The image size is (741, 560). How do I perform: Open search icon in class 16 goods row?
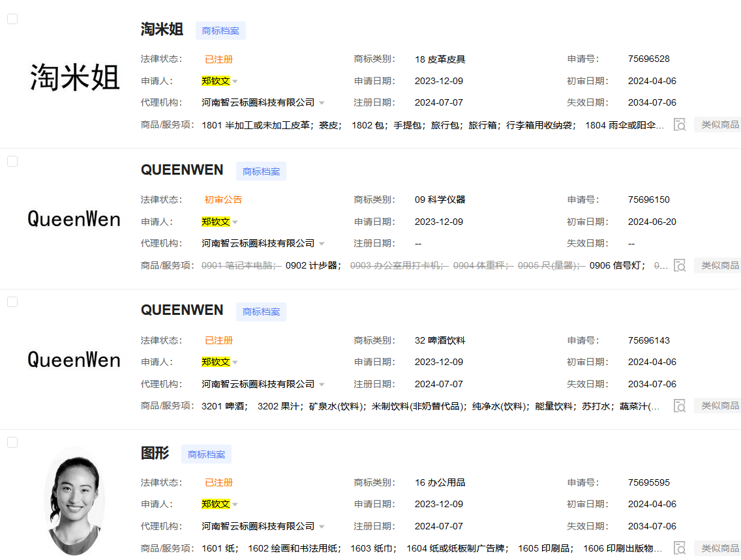[x=680, y=548]
